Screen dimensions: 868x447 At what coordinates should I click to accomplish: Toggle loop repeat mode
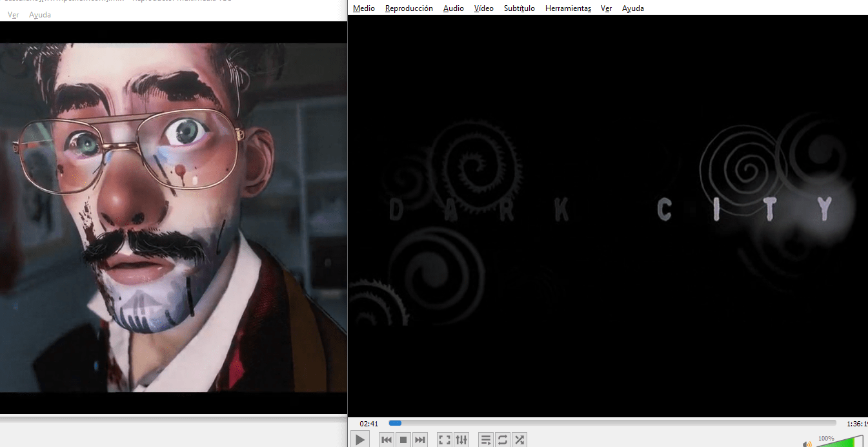503,440
